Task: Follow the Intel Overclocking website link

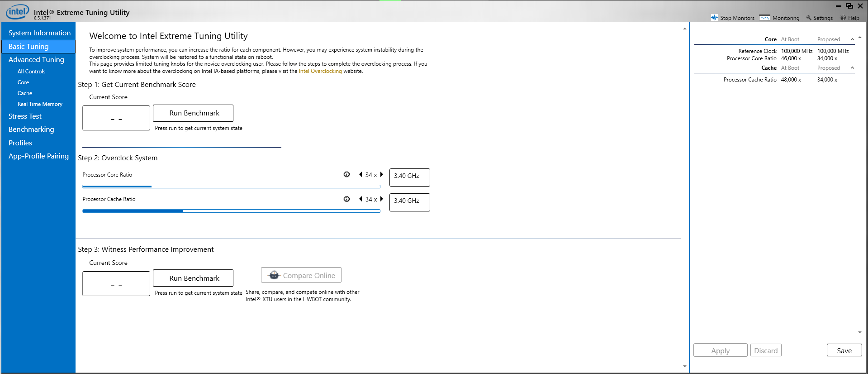Action: click(320, 71)
